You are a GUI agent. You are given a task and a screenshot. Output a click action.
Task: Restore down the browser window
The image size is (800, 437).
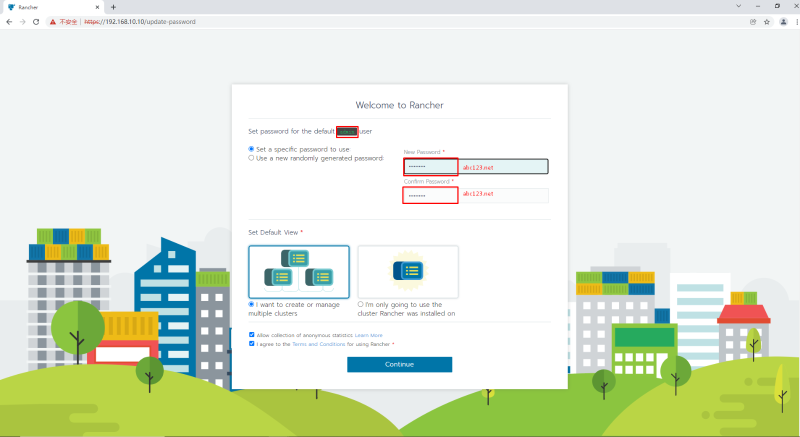coord(777,6)
